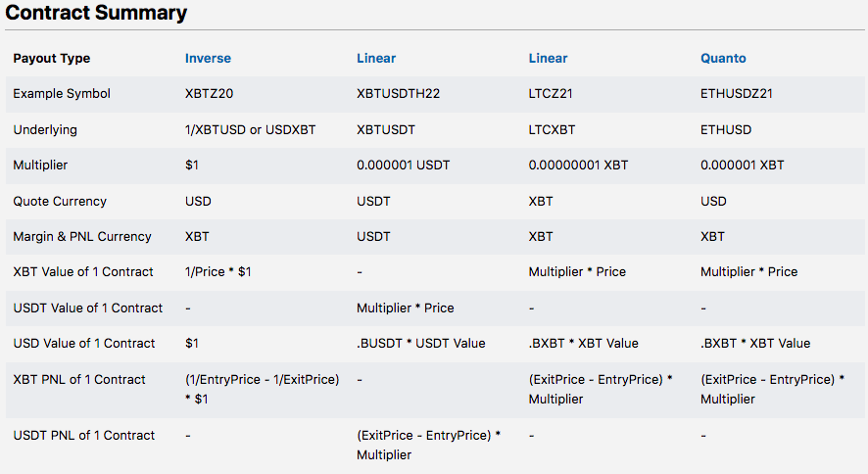Click the Payout Type header cell
The image size is (868, 474).
pyautogui.click(x=52, y=58)
